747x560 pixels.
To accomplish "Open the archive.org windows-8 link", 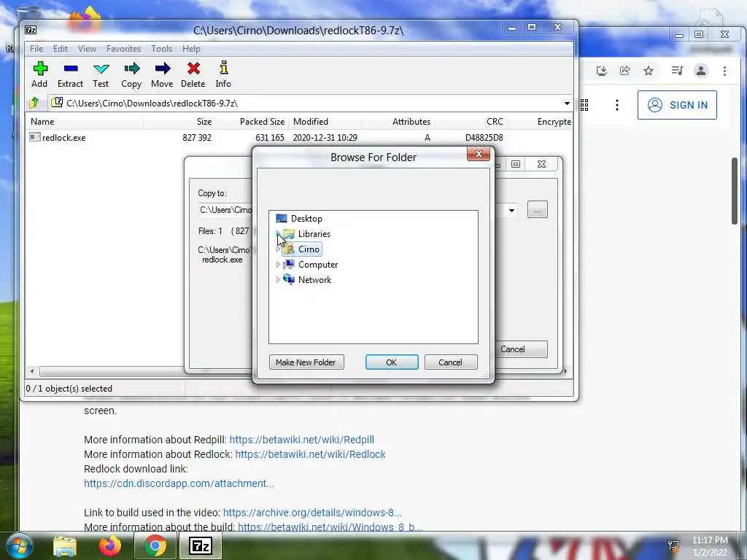I will point(312,513).
